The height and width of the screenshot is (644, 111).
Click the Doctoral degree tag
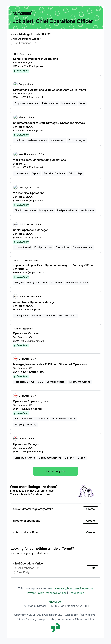[x=77, y=140]
